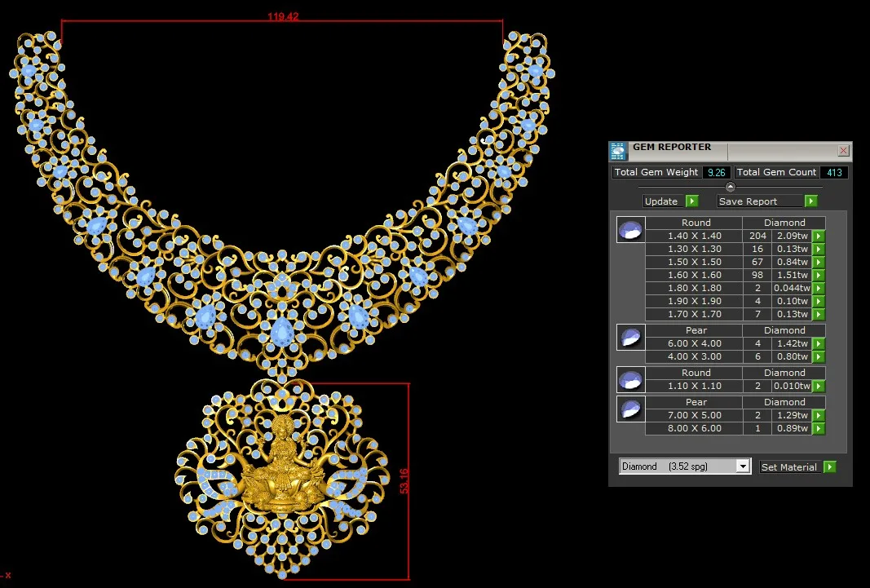Close the Gem Reporter panel
The width and height of the screenshot is (870, 588).
pos(843,151)
